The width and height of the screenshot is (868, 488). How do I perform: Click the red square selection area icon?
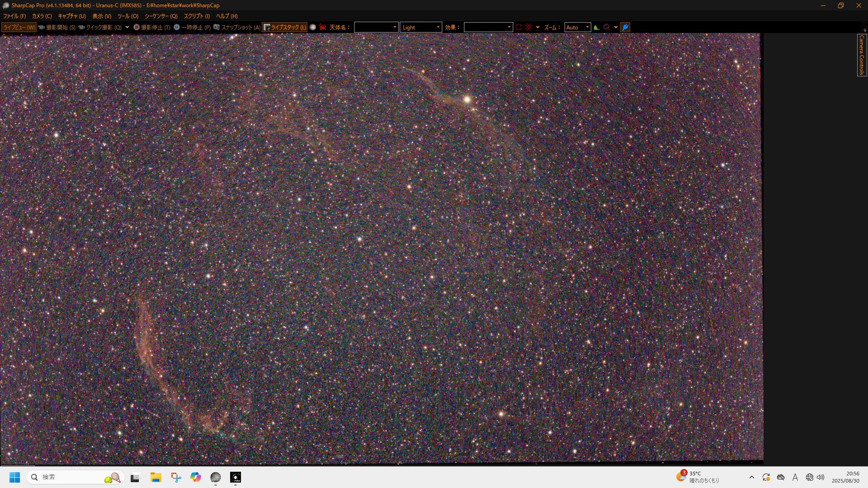pos(519,28)
